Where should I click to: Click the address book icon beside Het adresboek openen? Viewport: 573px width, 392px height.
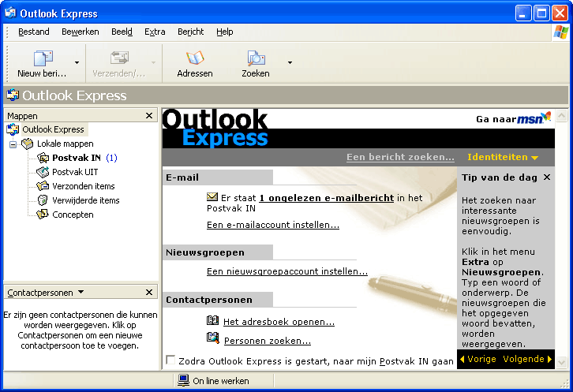pyautogui.click(x=212, y=320)
